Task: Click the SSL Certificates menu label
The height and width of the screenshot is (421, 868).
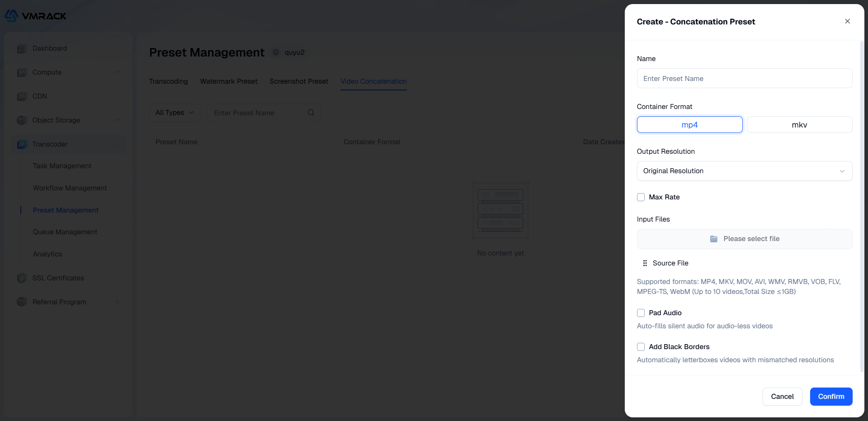Action: [58, 278]
